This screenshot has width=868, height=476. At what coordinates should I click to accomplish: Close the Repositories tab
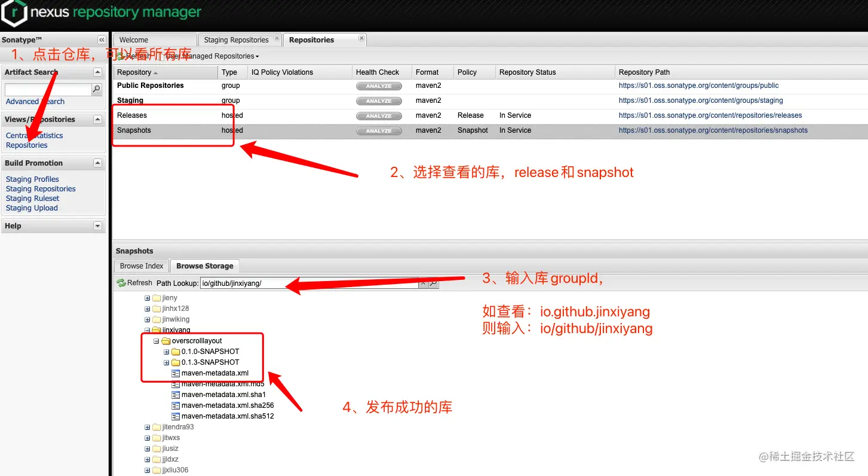[x=361, y=38]
